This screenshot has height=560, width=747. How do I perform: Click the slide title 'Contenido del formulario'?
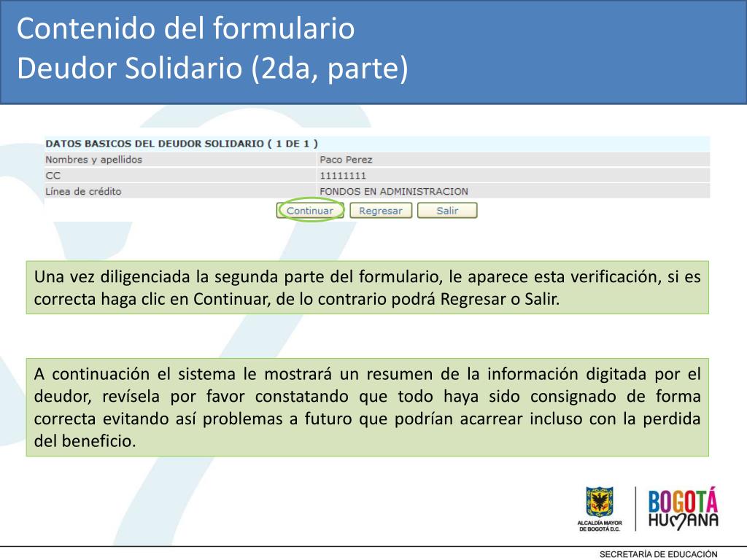click(x=186, y=28)
